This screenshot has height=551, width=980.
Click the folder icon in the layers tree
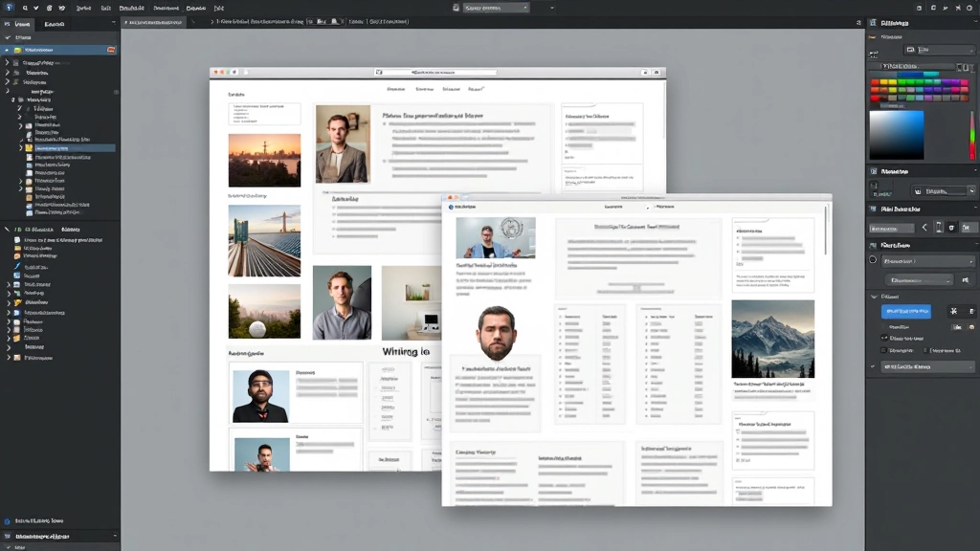pyautogui.click(x=29, y=148)
